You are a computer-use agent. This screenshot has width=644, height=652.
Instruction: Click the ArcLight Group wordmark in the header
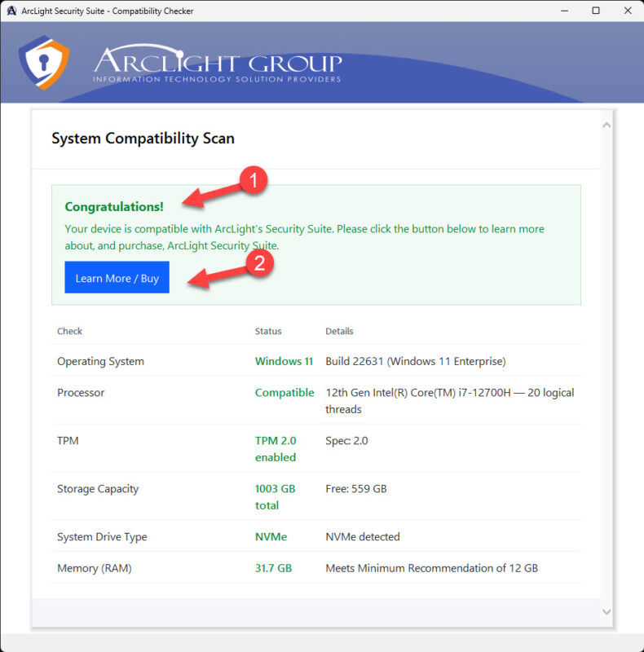217,64
